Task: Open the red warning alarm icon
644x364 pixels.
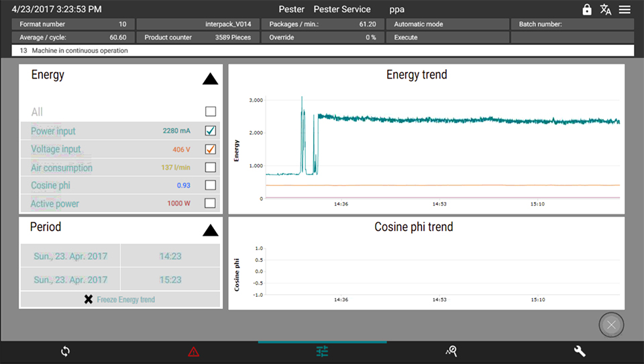Action: (193, 351)
